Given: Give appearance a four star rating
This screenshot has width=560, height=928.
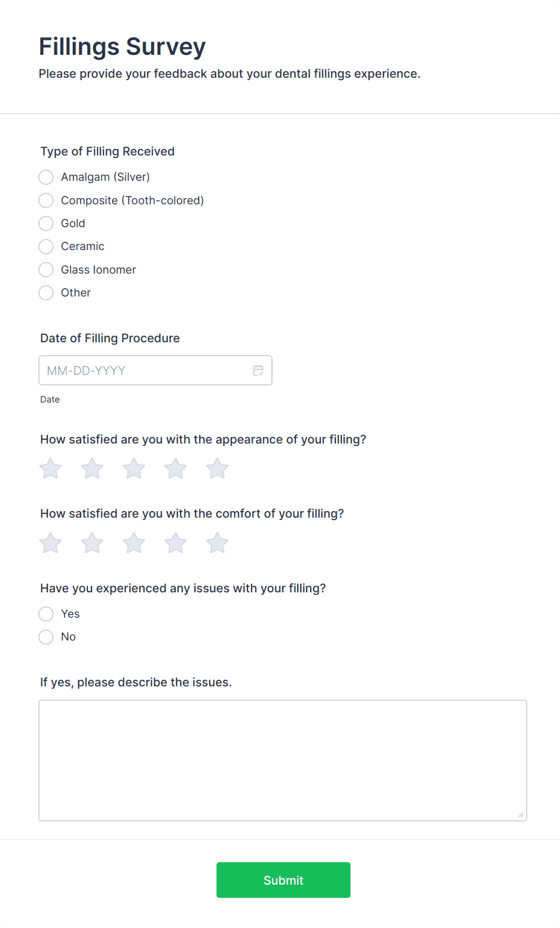Looking at the screenshot, I should 176,468.
